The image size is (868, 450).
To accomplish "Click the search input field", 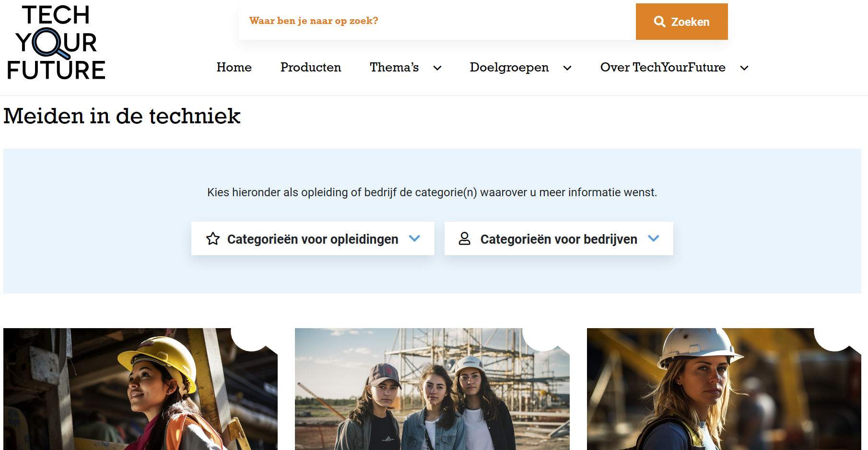I will pyautogui.click(x=432, y=21).
